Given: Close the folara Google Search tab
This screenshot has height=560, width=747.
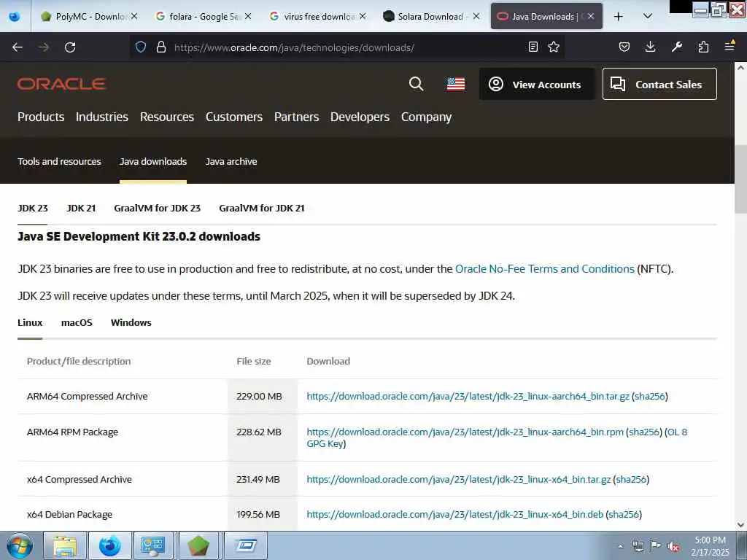Looking at the screenshot, I should pyautogui.click(x=248, y=16).
